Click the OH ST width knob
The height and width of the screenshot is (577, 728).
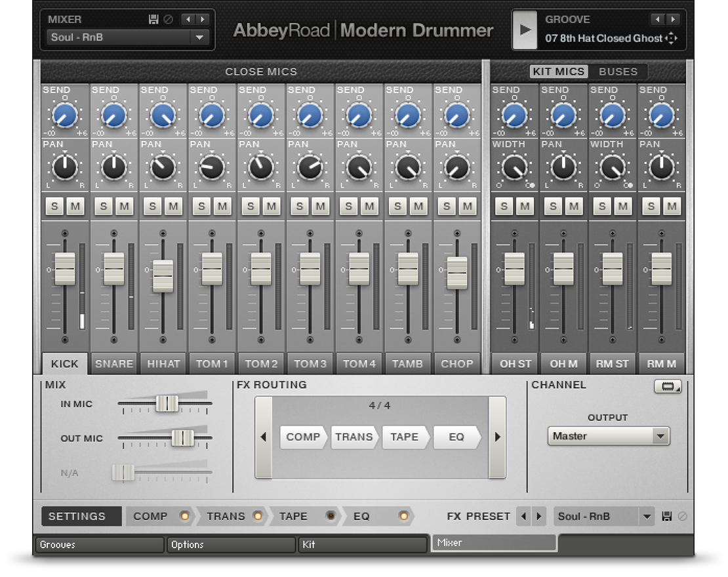click(514, 168)
